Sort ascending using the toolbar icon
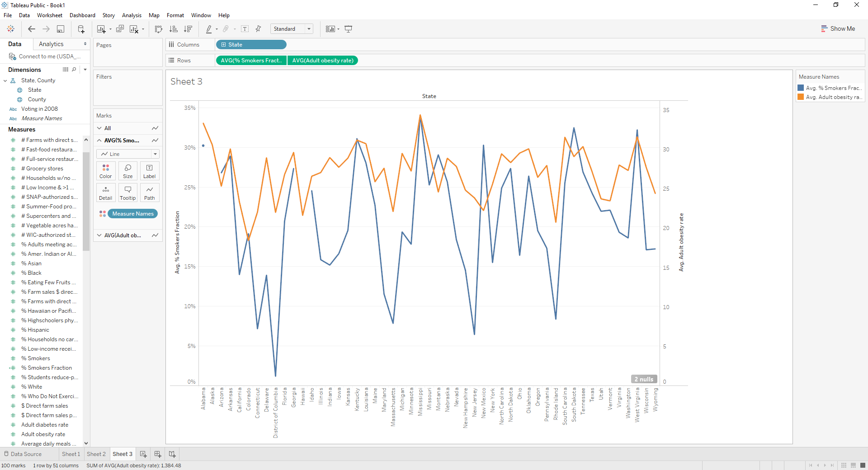Screen dimensions: 868x470 [173, 28]
